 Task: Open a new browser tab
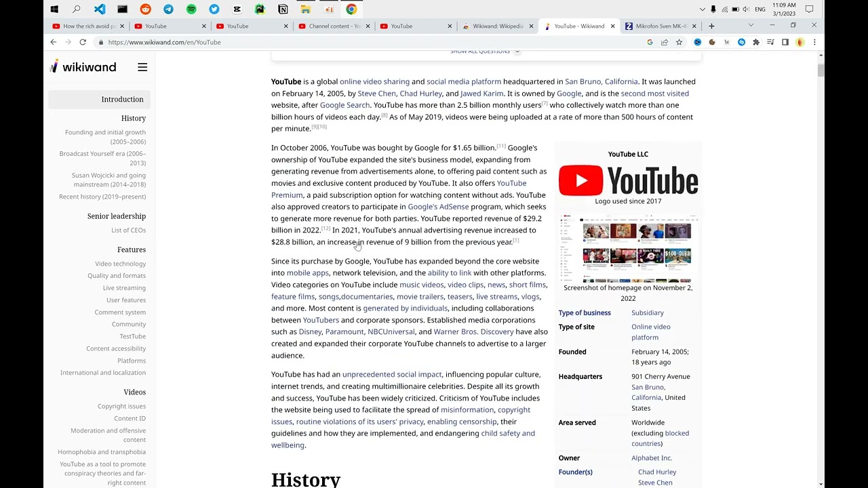tap(711, 26)
